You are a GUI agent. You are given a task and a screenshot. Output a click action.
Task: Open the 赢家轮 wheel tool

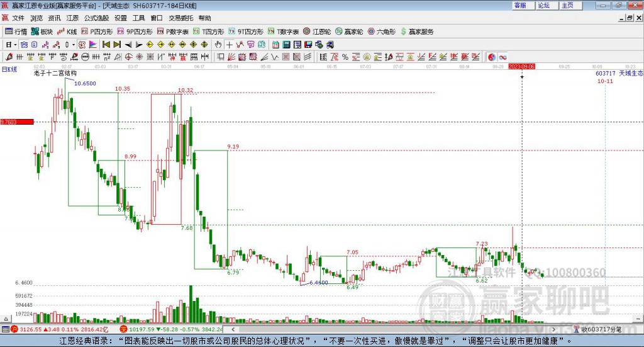[349, 31]
